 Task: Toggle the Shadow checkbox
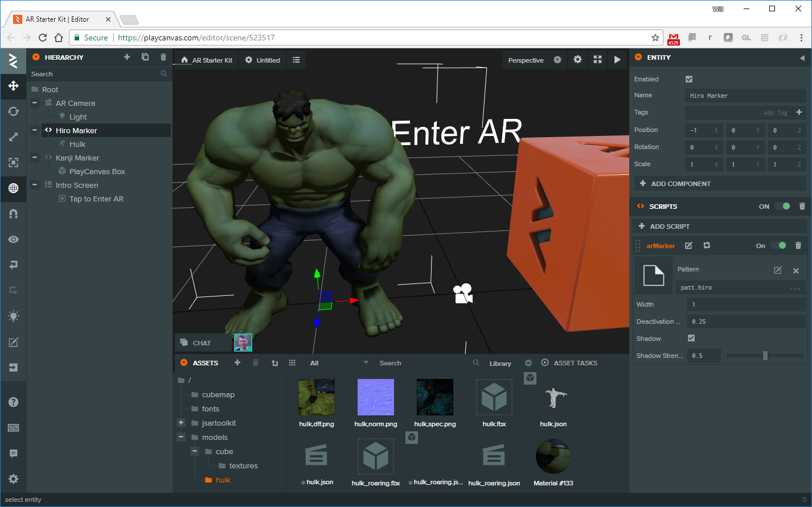tap(691, 339)
